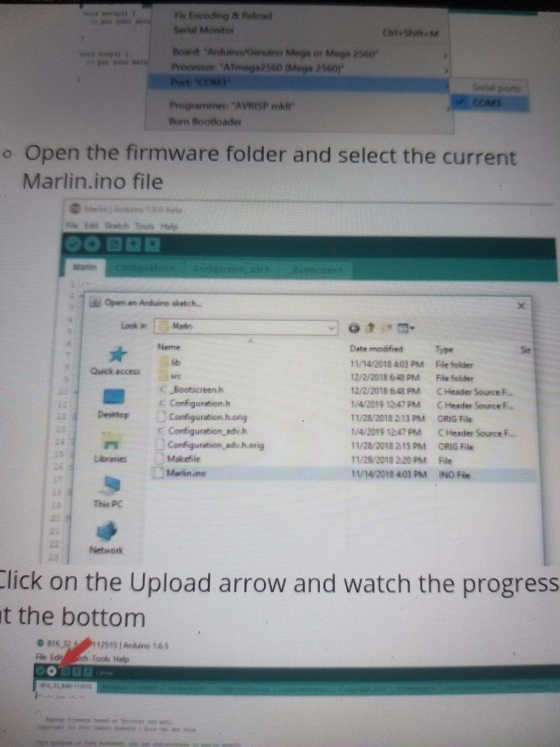Screen dimensions: 560x747
Task: Select the Configuration.h file
Action: pos(201,403)
